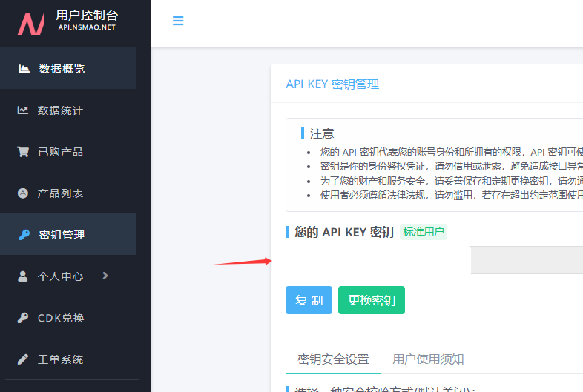This screenshot has height=392, width=583.
Task: Click the user silhouette icon for 个人中心
Action: 24,276
